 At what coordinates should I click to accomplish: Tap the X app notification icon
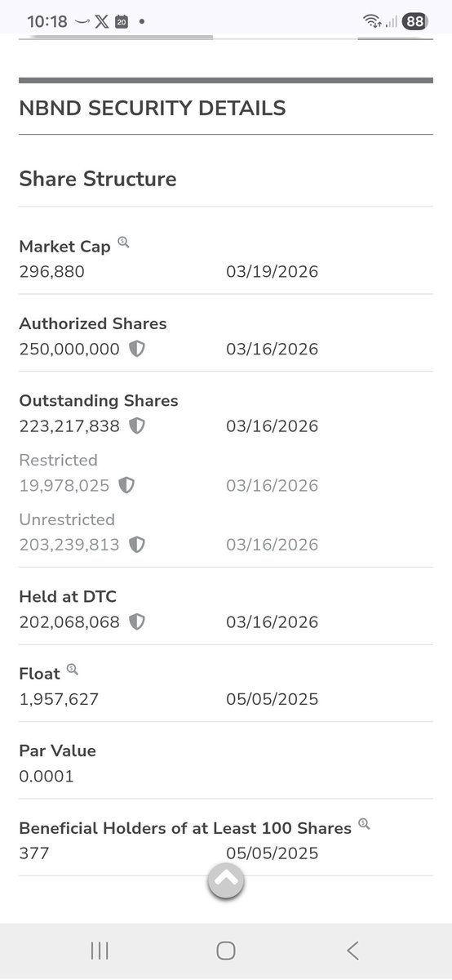(101, 22)
